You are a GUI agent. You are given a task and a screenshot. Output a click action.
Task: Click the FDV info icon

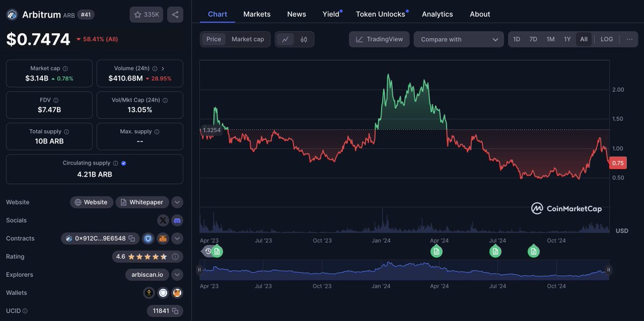tap(56, 100)
